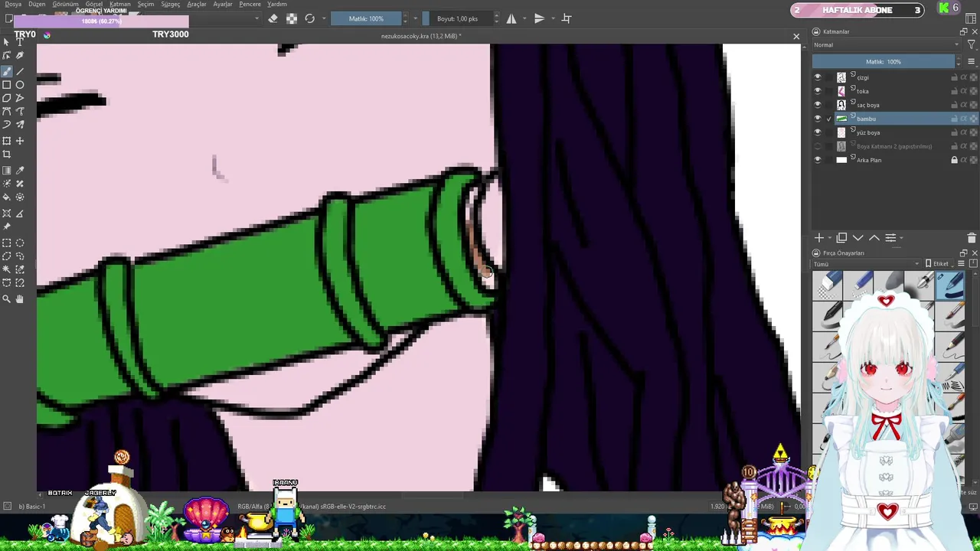Toggle horizontal mirror tool
This screenshot has height=551, width=980.
pos(511,18)
